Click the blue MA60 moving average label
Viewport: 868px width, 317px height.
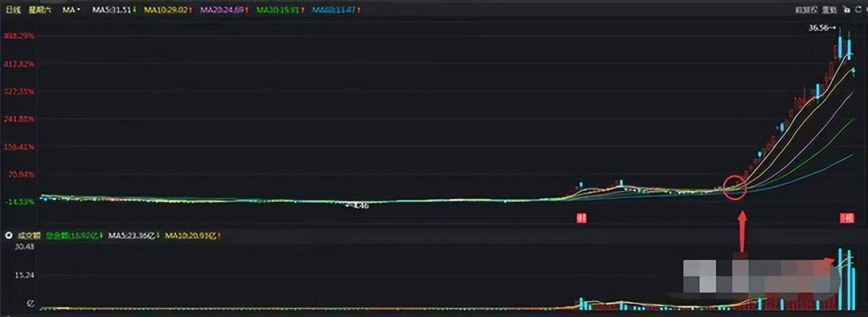tap(336, 10)
